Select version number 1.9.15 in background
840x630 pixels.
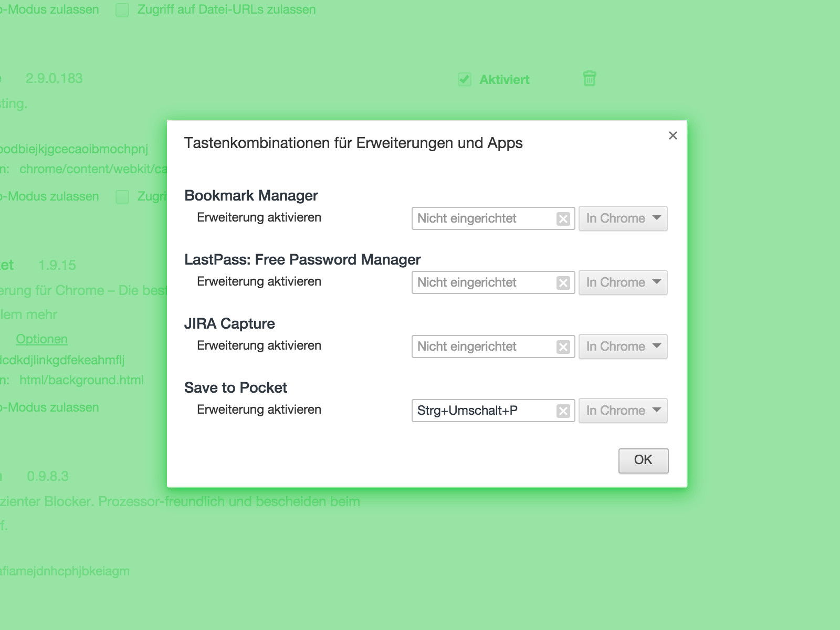pyautogui.click(x=57, y=265)
